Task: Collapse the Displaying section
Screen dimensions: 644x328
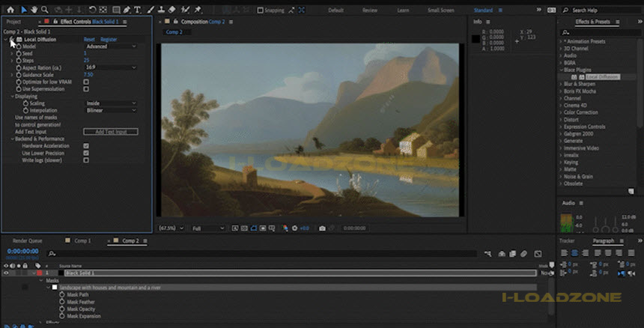Action: tap(12, 97)
